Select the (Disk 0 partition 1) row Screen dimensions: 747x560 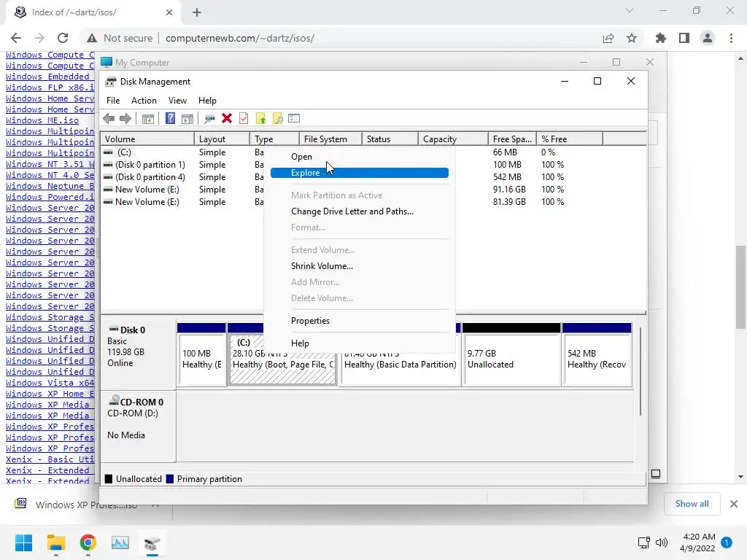click(150, 165)
